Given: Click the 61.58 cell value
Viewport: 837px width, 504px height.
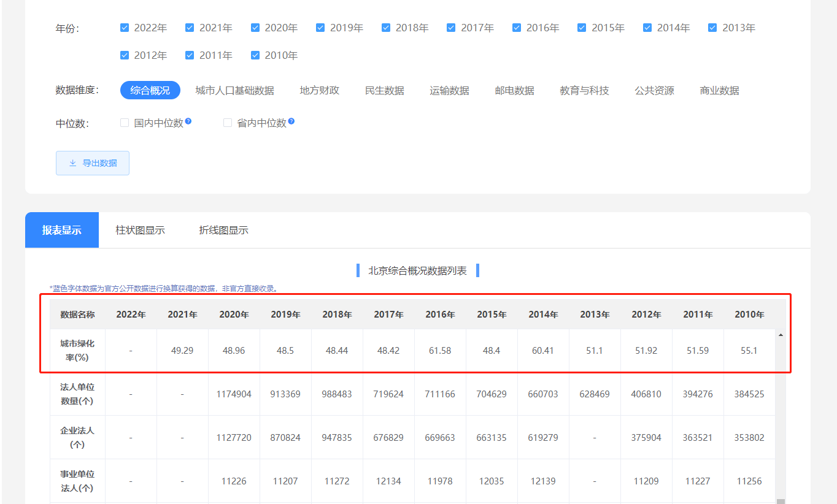Looking at the screenshot, I should [x=441, y=351].
